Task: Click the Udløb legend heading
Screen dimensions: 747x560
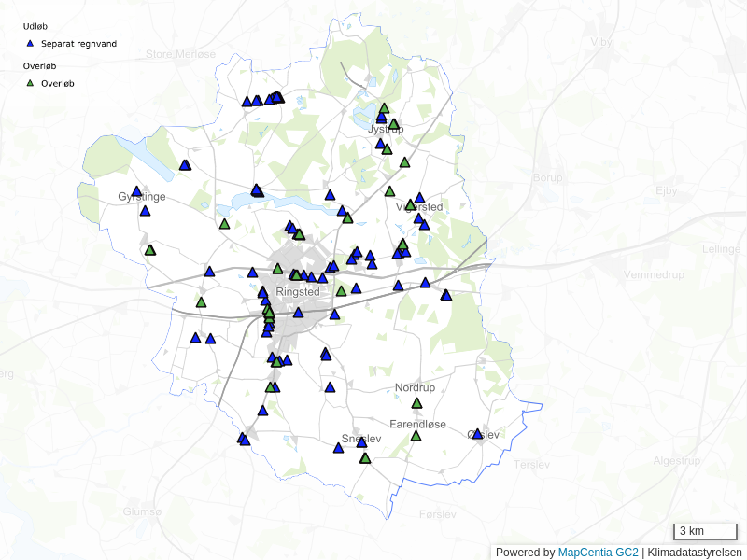Action: pos(35,26)
